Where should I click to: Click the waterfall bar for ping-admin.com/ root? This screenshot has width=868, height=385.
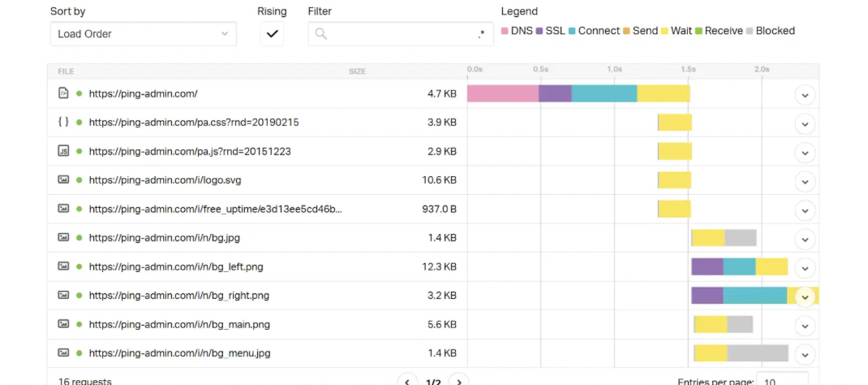pyautogui.click(x=578, y=93)
